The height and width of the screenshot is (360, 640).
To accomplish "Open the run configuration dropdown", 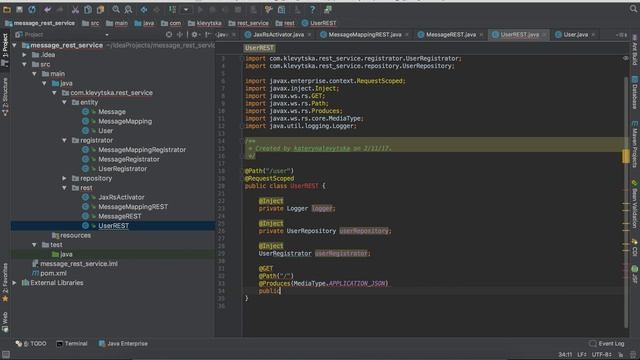I will (x=186, y=9).
